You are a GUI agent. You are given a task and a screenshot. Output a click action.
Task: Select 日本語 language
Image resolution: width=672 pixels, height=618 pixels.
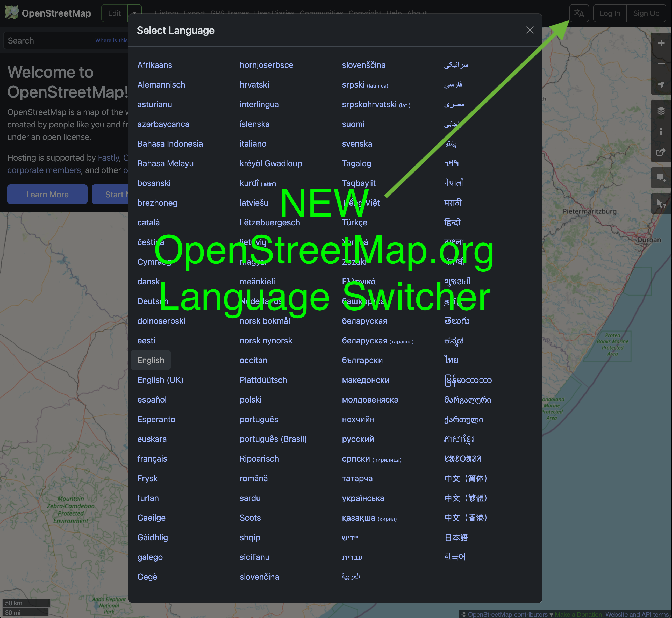click(x=456, y=537)
